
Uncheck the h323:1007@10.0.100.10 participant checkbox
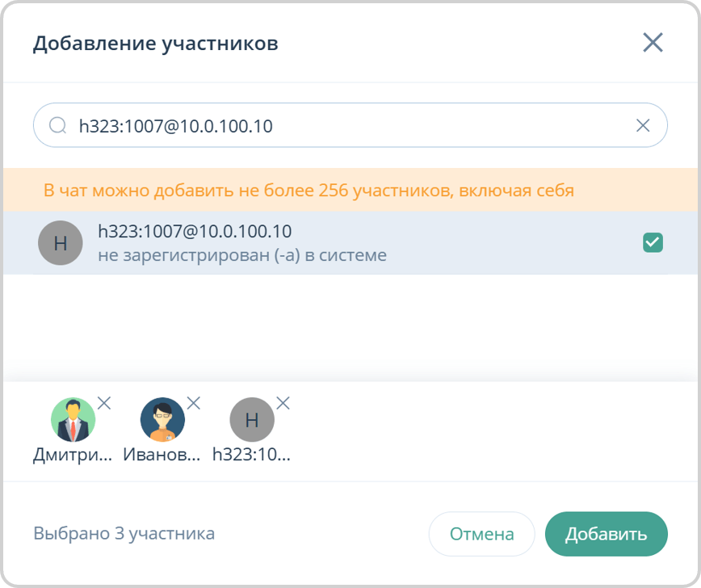coord(655,241)
